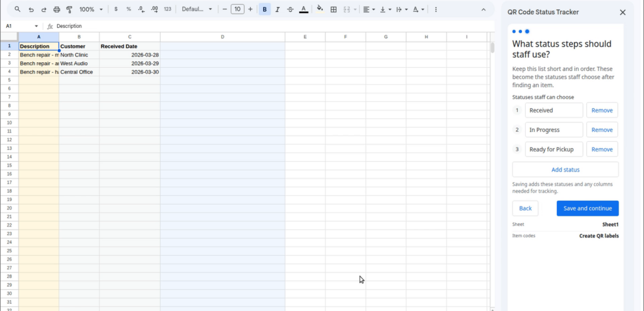Viewport: 644px width, 311px height.
Task: Open horizontal align dropdown
Action: [369, 9]
